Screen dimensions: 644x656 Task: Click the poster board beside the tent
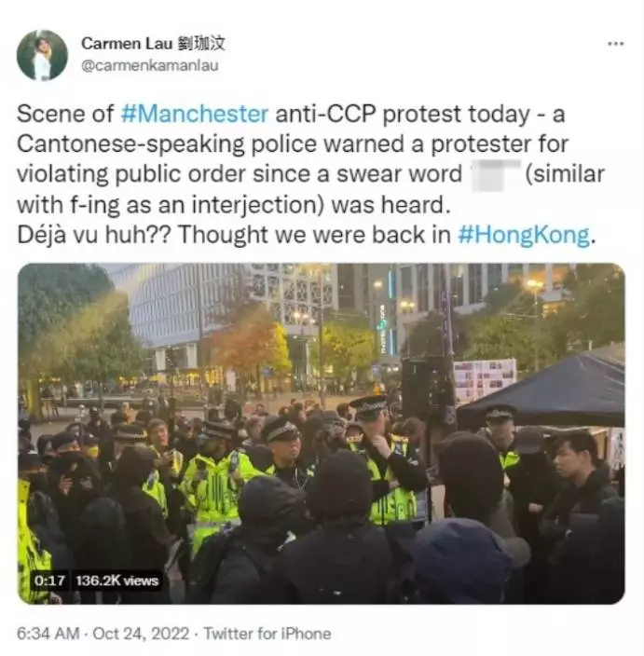(x=485, y=379)
